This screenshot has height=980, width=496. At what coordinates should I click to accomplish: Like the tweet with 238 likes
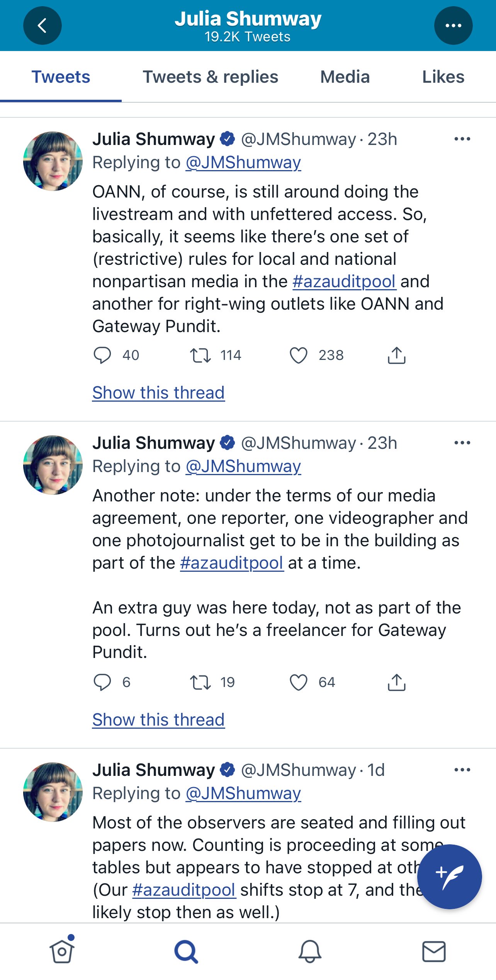[x=299, y=355]
